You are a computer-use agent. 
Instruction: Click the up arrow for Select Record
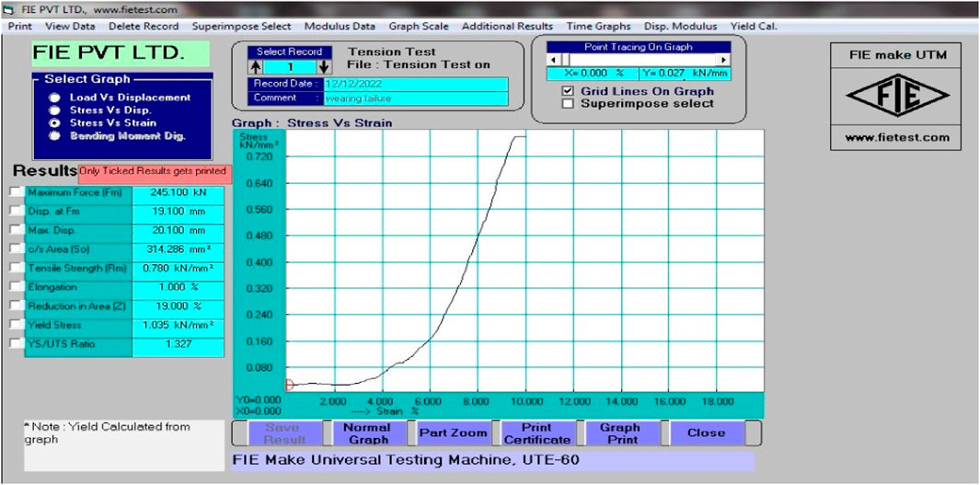pyautogui.click(x=256, y=67)
